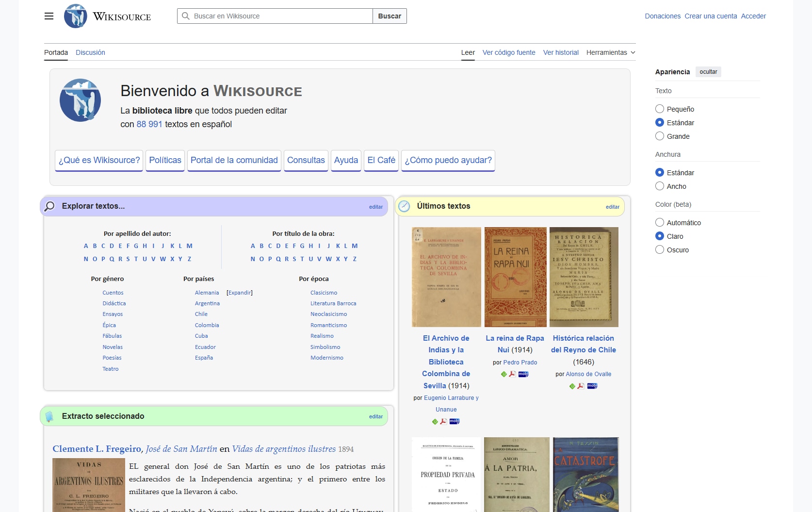Select Automático color mode
The width and height of the screenshot is (812, 512).
pyautogui.click(x=660, y=222)
